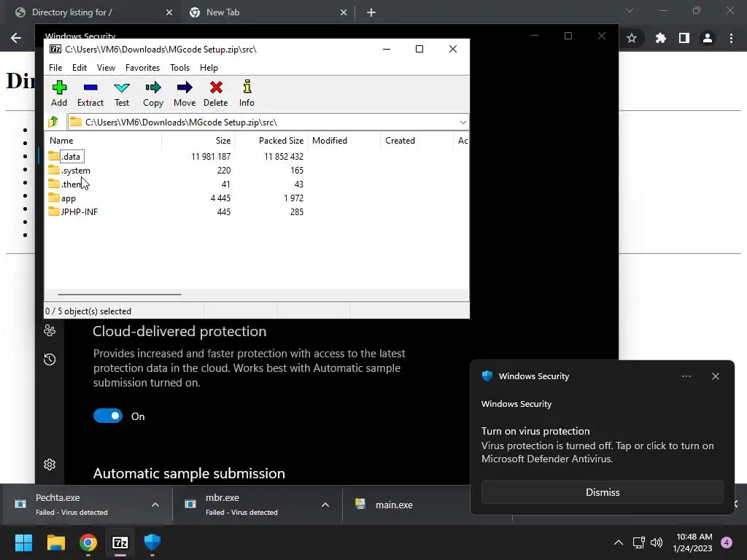Choose the Move toolbar icon
Image resolution: width=747 pixels, height=560 pixels.
tap(185, 93)
